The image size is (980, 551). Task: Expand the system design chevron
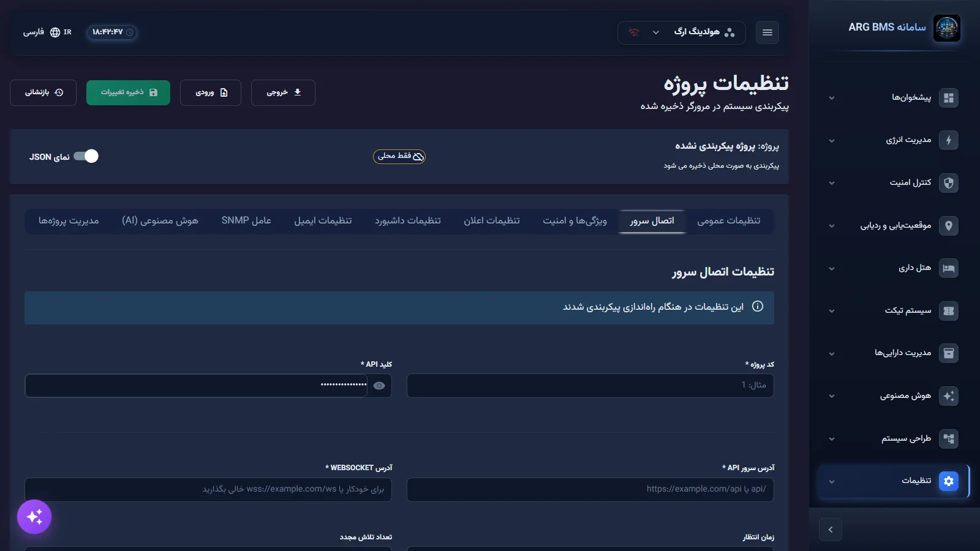[x=832, y=439]
